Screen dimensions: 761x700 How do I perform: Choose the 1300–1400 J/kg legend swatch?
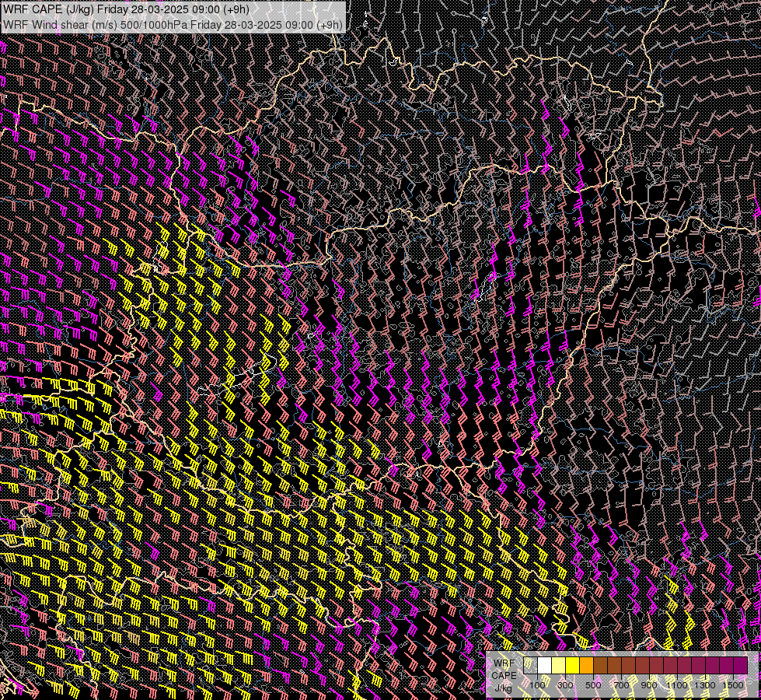tap(713, 665)
